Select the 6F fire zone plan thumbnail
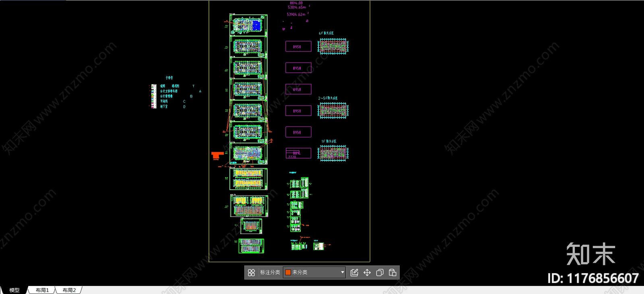 [x=333, y=46]
